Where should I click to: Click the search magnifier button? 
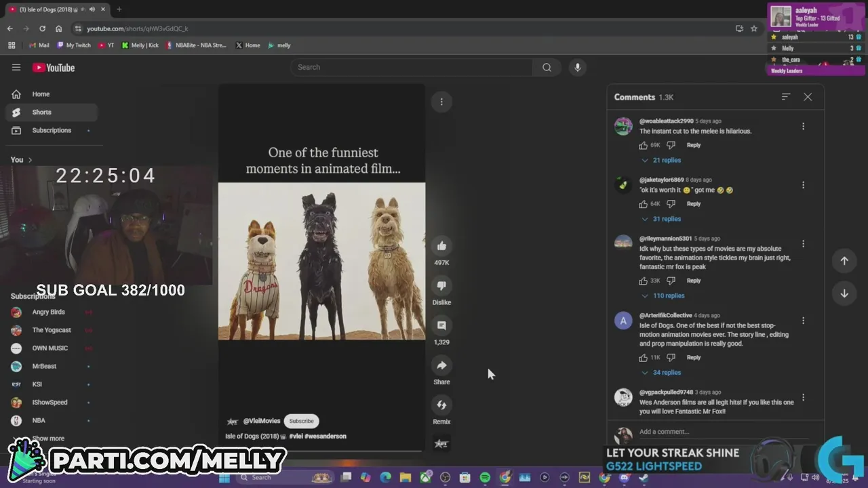tap(547, 67)
